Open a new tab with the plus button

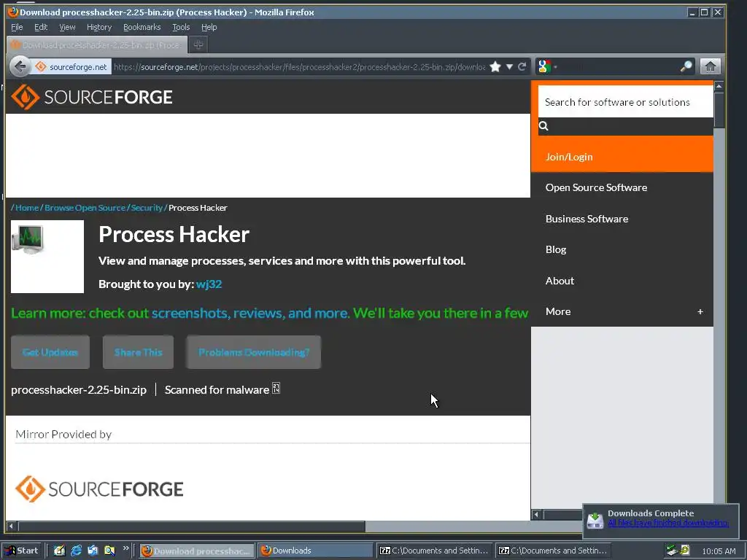click(x=198, y=44)
